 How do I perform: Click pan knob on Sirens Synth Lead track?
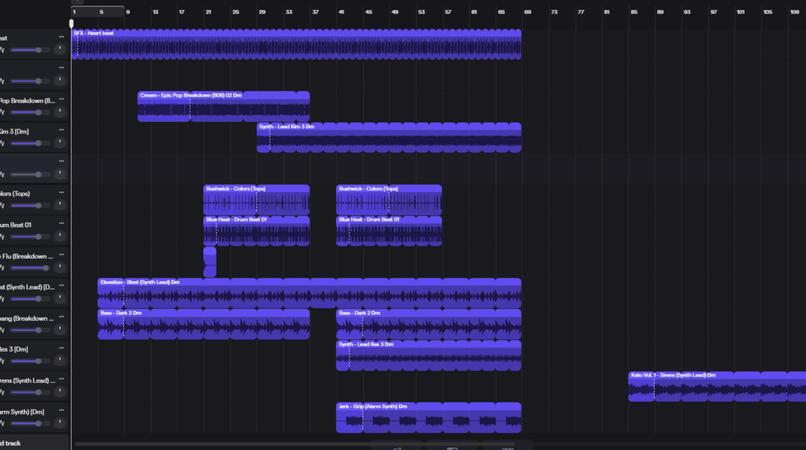pyautogui.click(x=60, y=391)
